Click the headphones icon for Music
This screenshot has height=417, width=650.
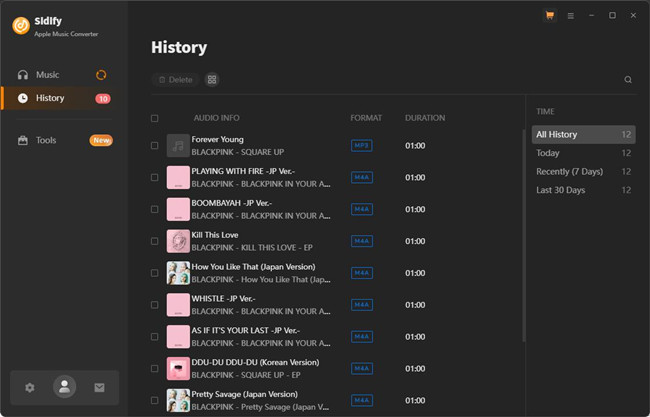click(x=23, y=75)
